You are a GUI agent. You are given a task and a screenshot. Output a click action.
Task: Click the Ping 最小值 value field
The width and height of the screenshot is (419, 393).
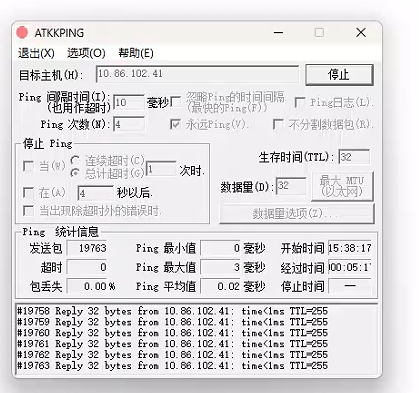click(220, 248)
